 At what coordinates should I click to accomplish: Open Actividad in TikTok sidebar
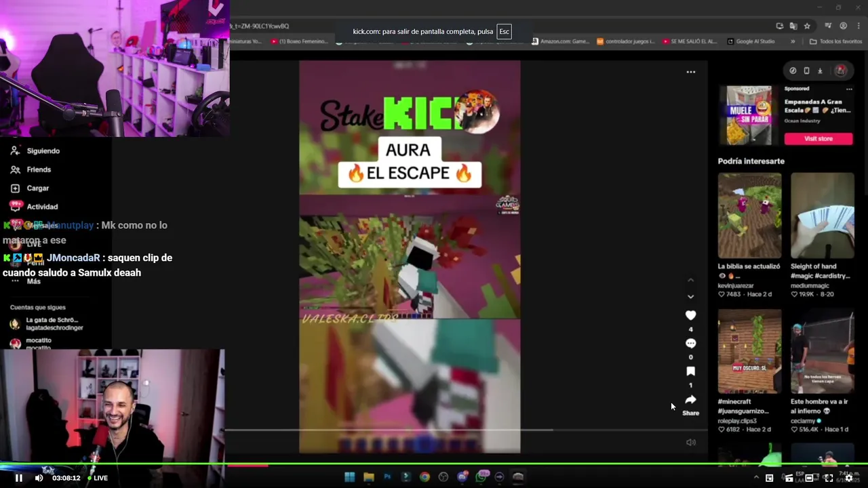[x=34, y=207]
